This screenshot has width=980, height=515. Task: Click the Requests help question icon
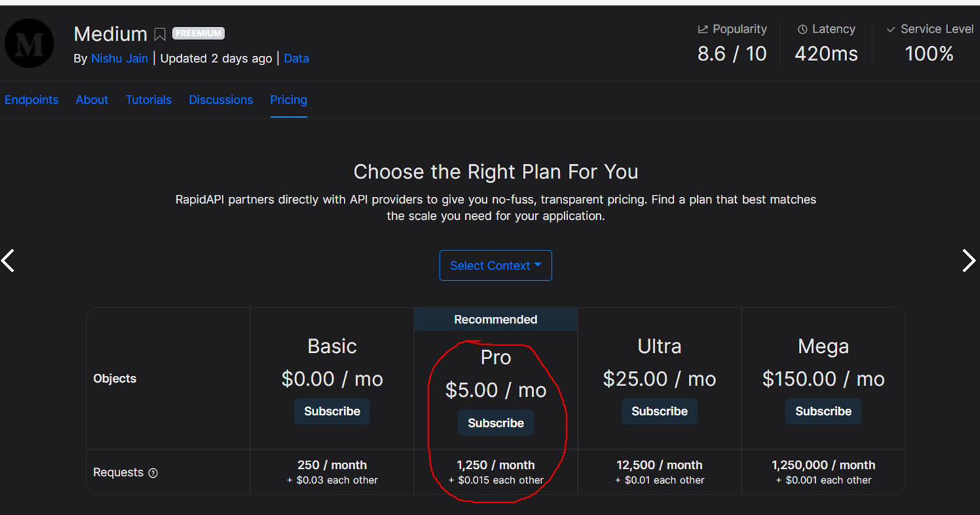(153, 473)
